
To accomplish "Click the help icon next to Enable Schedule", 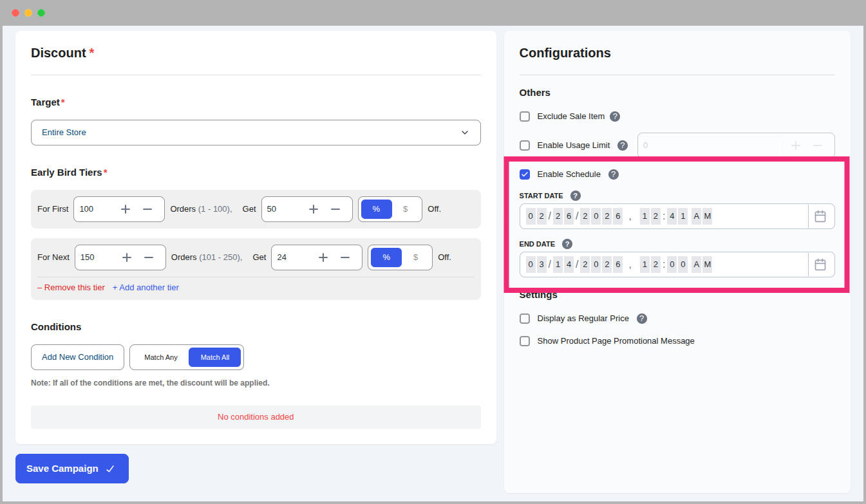I will pos(614,174).
